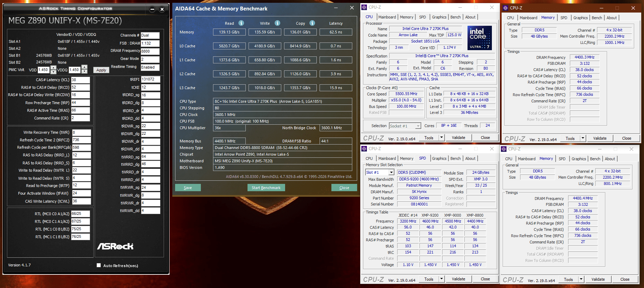Image resolution: width=644 pixels, height=288 pixels.
Task: Open the Bench tab in the CPU-Z CPU window
Action: (455, 17)
